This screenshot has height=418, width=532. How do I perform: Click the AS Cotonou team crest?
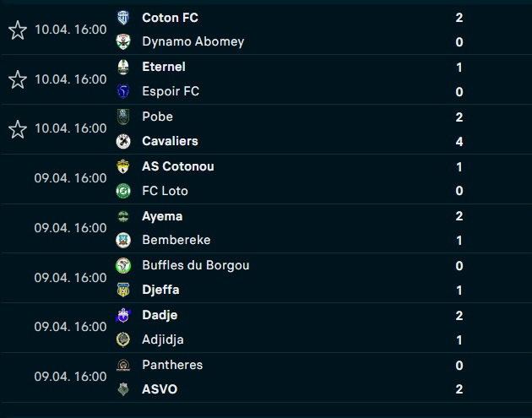[x=124, y=166]
